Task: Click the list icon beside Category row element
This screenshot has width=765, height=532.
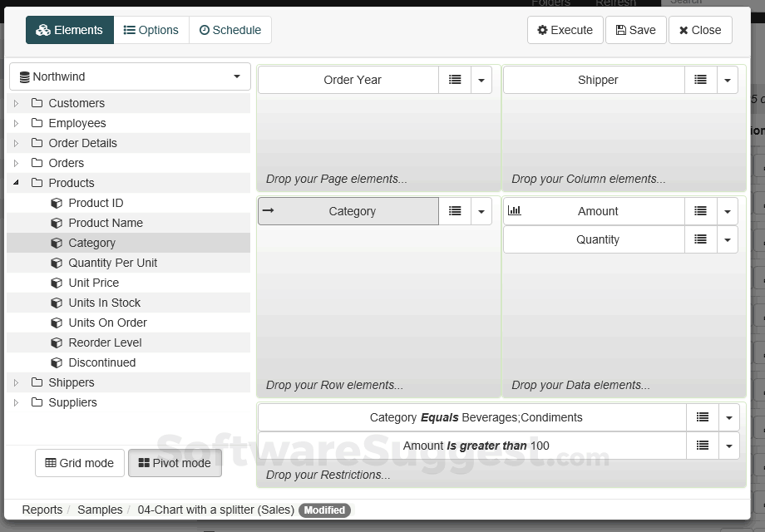Action: tap(455, 211)
